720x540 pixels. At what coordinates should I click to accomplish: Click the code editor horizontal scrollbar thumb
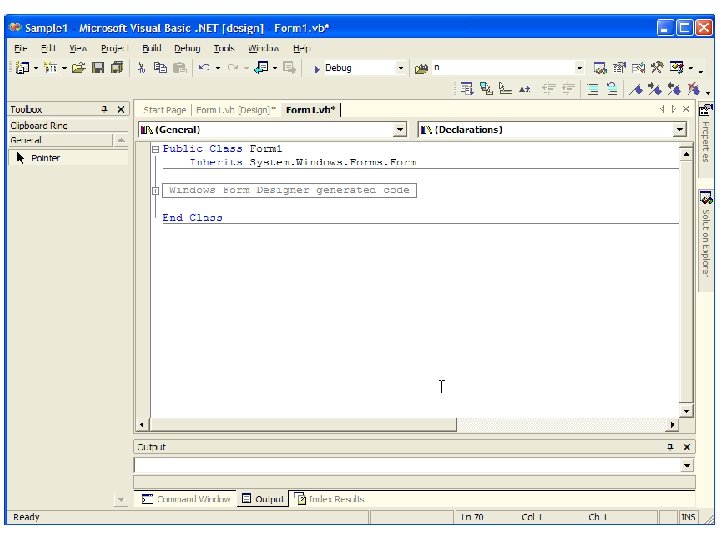point(304,425)
